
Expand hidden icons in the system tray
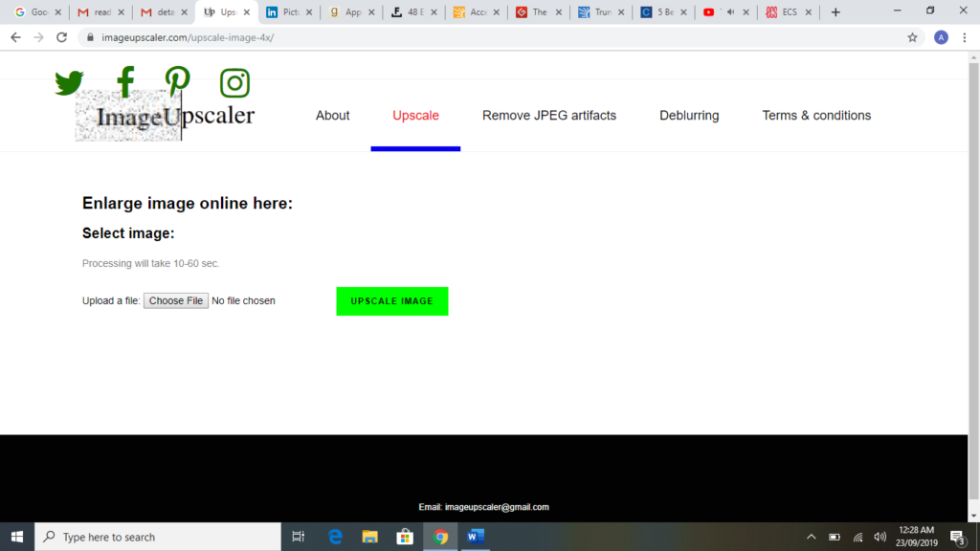811,537
